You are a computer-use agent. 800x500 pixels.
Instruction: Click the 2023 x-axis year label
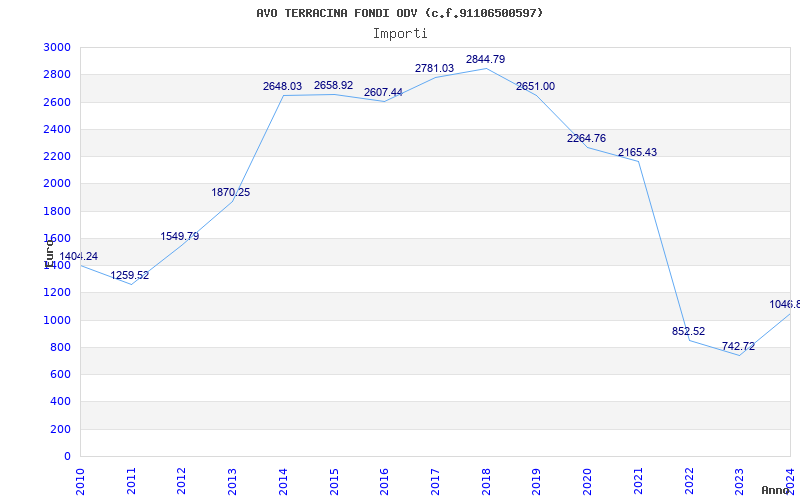(739, 481)
